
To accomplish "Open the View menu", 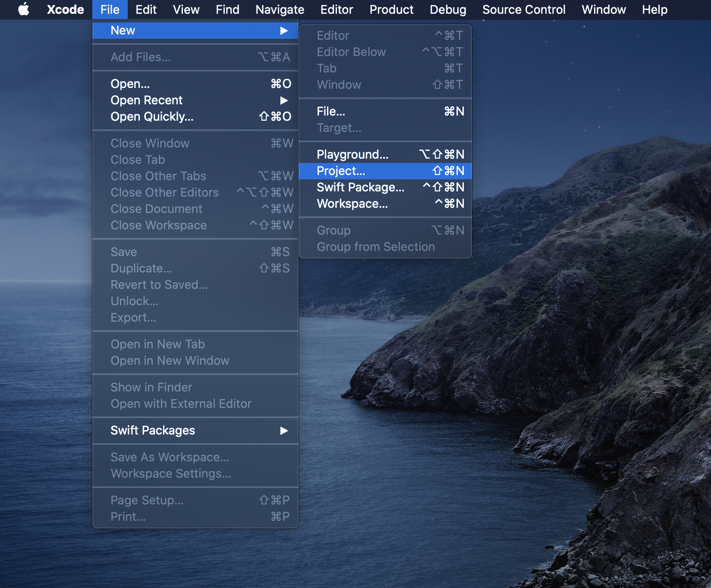I will 186,9.
